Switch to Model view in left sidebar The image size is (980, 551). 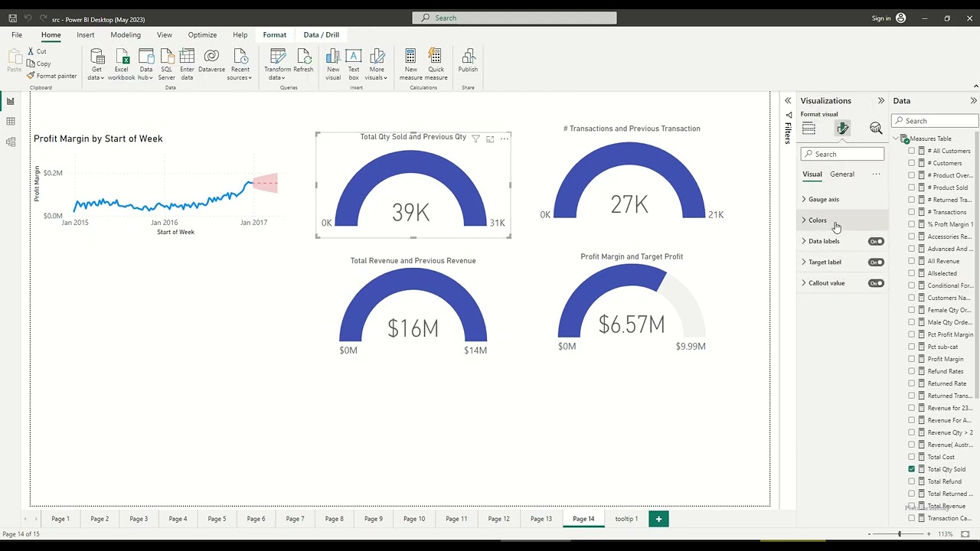coord(11,142)
